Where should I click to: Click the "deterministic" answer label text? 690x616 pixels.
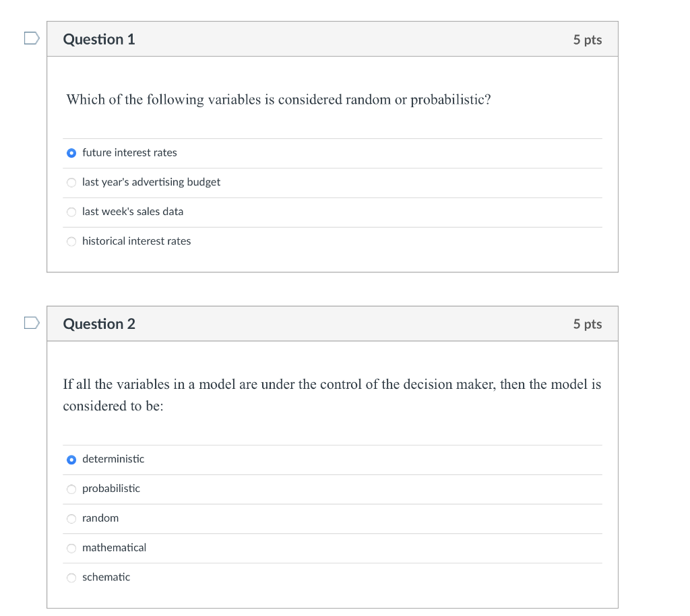[x=113, y=459]
